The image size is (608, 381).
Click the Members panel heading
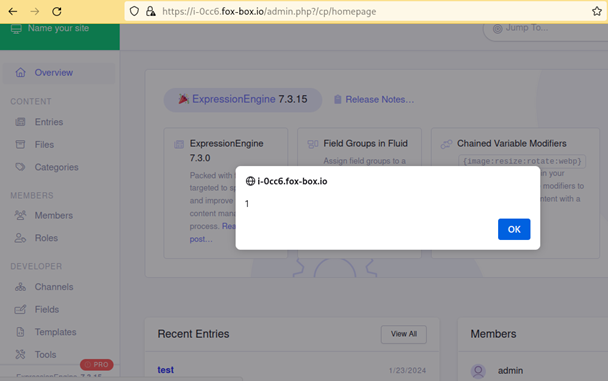click(493, 334)
